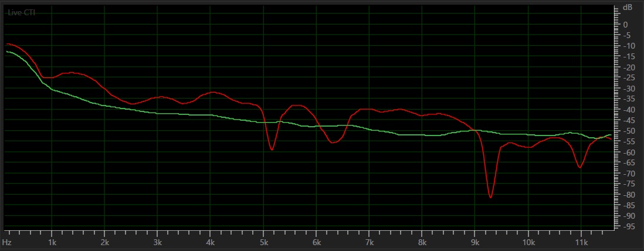Viewport: 644px width, 251px height.
Task: Click the -35 value on dB scale
Action: 628,99
